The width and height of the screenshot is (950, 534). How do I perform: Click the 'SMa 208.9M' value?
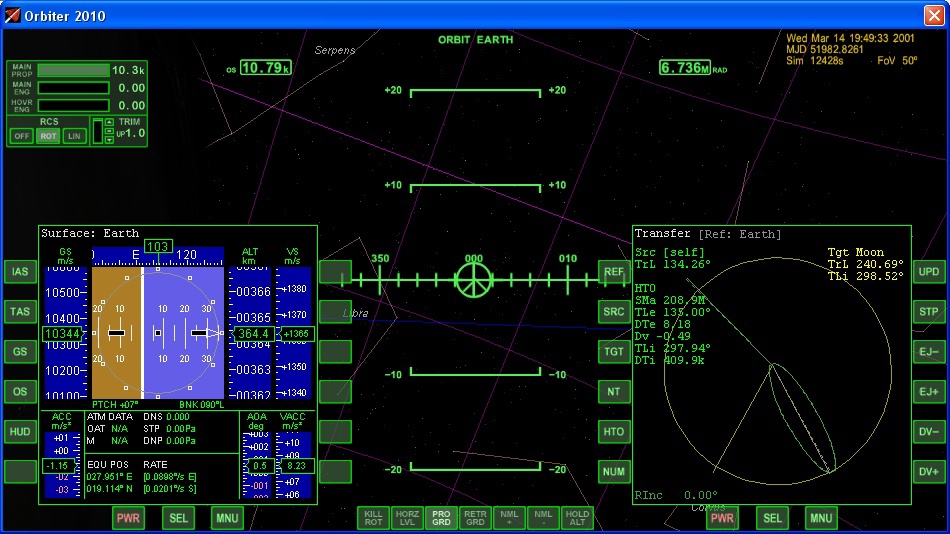[670, 300]
